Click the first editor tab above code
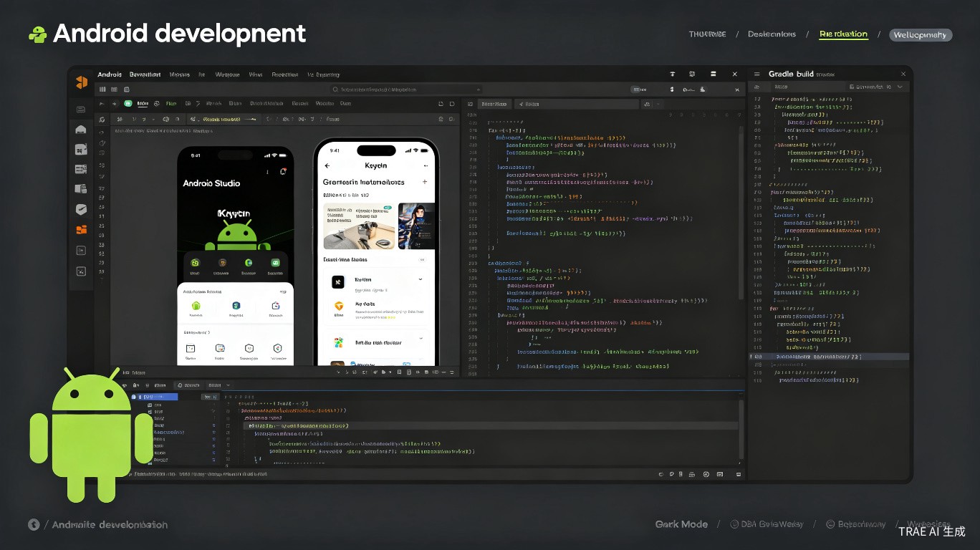The width and height of the screenshot is (980, 550). click(x=493, y=104)
